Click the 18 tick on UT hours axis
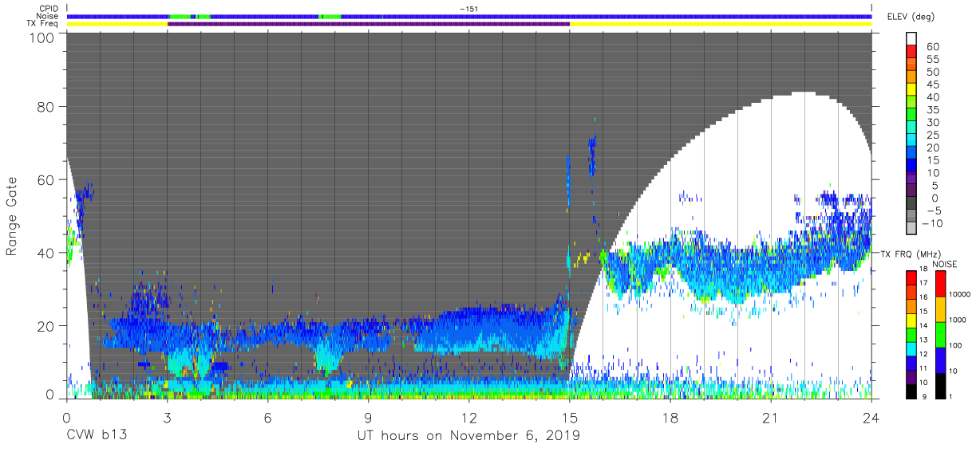 pos(670,417)
